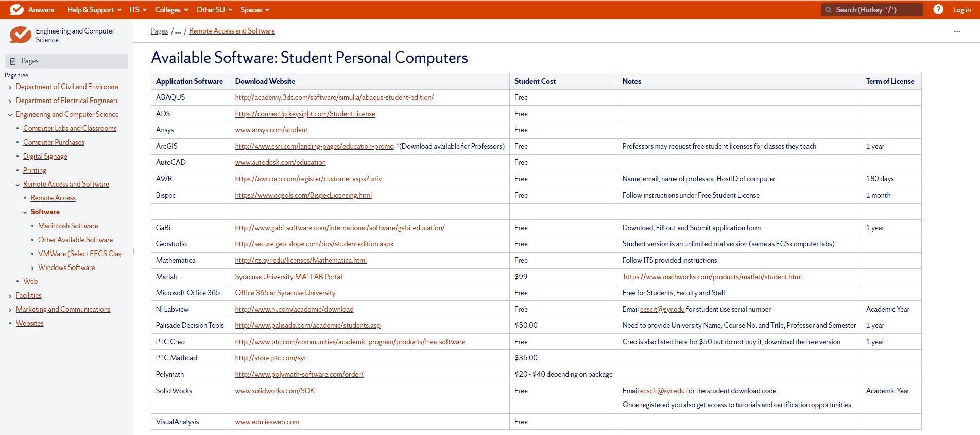
Task: Open Other Available Software page
Action: pos(75,240)
